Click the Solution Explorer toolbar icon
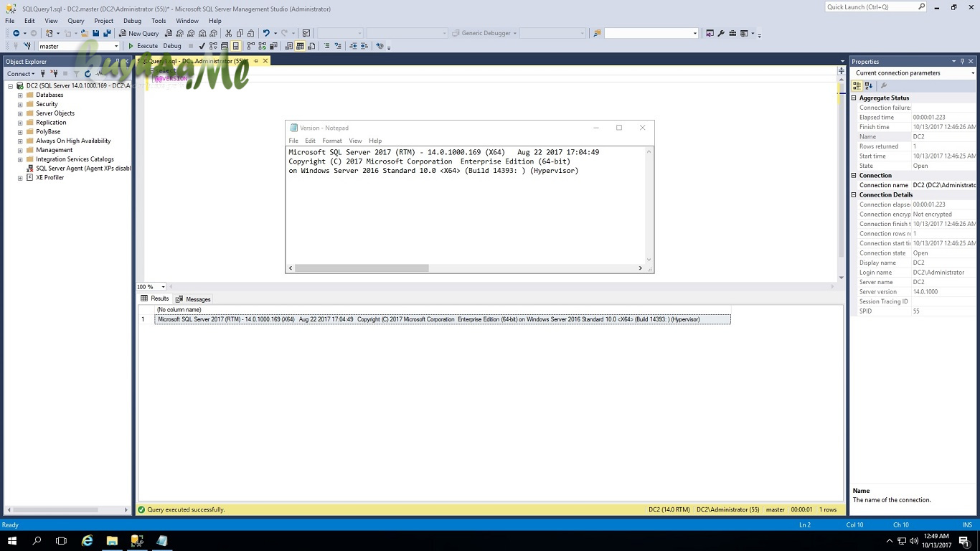980x551 pixels. point(710,33)
